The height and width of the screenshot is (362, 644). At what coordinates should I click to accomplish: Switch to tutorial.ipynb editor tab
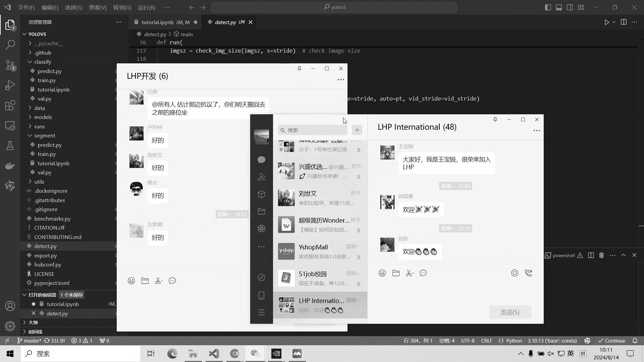pyautogui.click(x=165, y=22)
